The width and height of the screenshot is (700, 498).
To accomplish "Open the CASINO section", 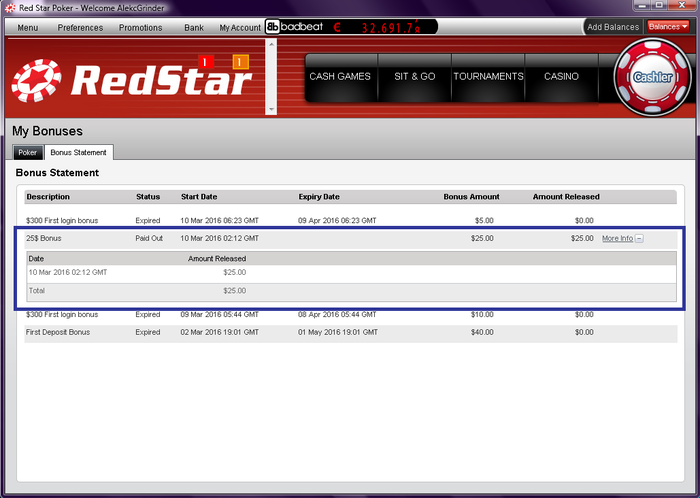I will (x=562, y=77).
